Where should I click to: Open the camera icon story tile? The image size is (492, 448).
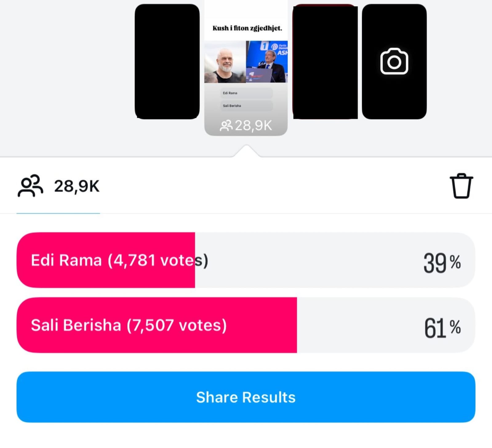point(394,62)
